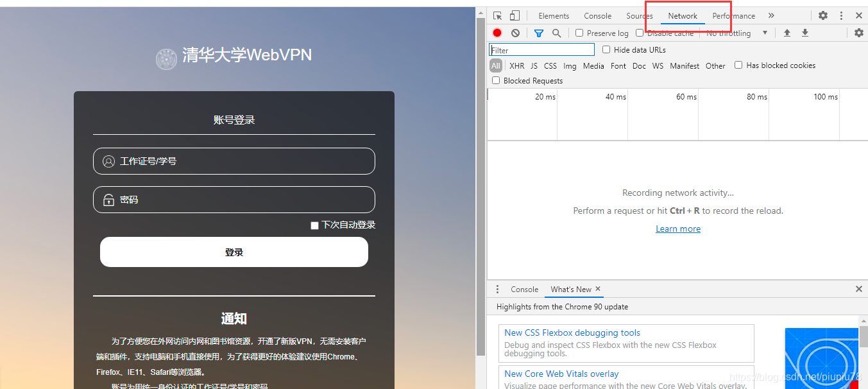This screenshot has height=389, width=868.
Task: Open DevTools main settings gear
Action: pyautogui.click(x=823, y=16)
